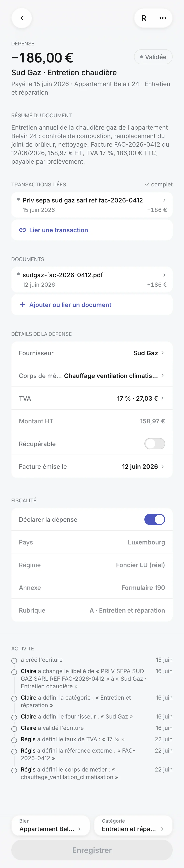Open sudgaz-fac-2026-0412.pdf via its chevron
This screenshot has width=184, height=868.
point(164,275)
